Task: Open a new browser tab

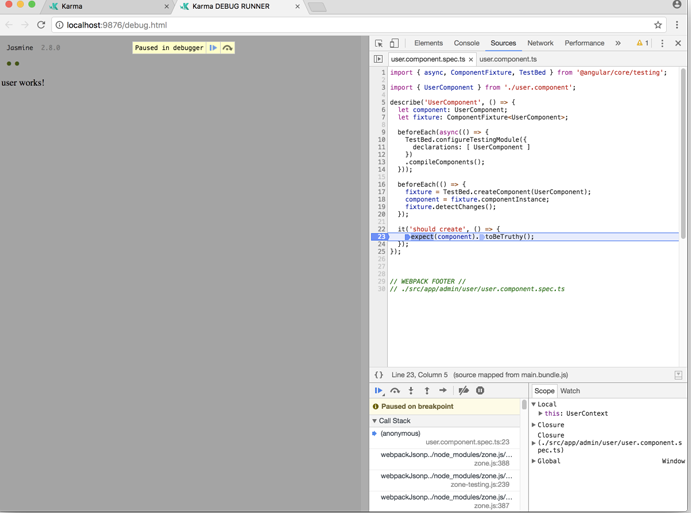Action: [317, 7]
